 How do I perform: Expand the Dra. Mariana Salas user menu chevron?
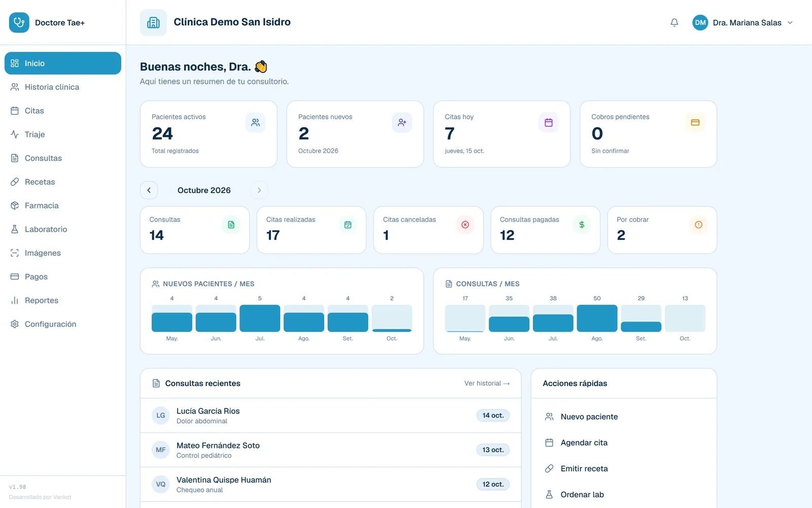(x=790, y=22)
